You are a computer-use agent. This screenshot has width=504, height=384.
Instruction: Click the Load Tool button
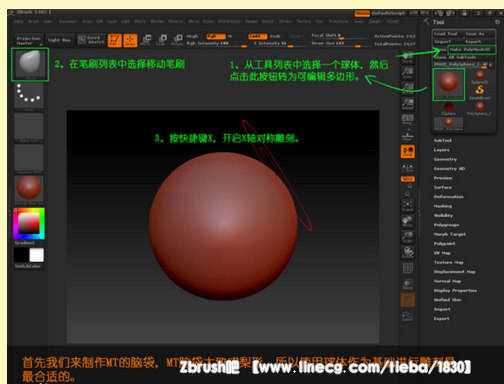click(x=448, y=34)
